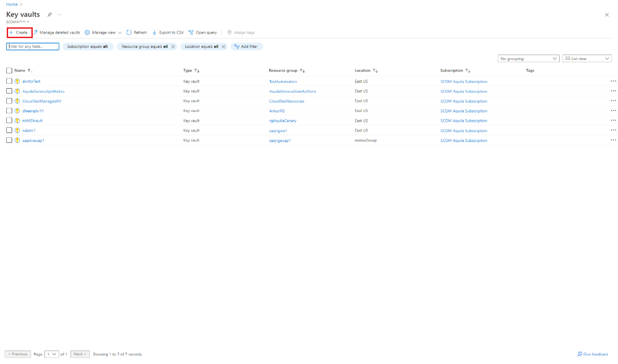Open more actions for akvforTest row
The image size is (618, 364).
point(613,81)
